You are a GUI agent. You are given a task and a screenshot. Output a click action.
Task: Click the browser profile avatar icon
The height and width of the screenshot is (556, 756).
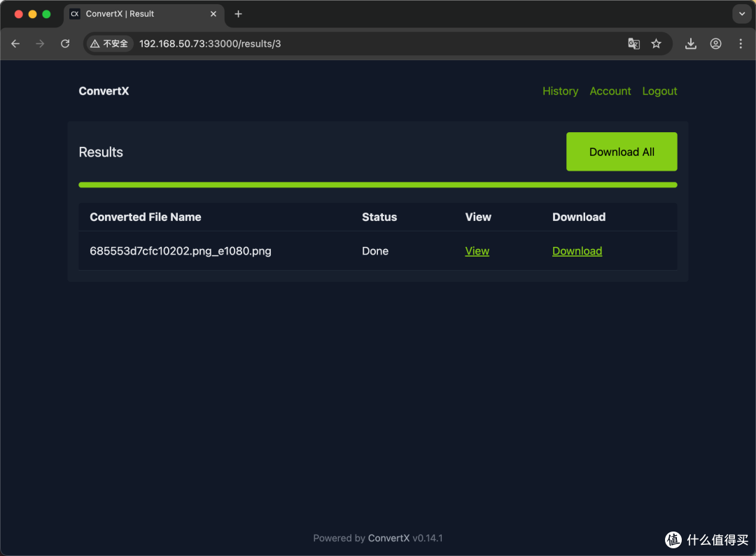(x=715, y=43)
